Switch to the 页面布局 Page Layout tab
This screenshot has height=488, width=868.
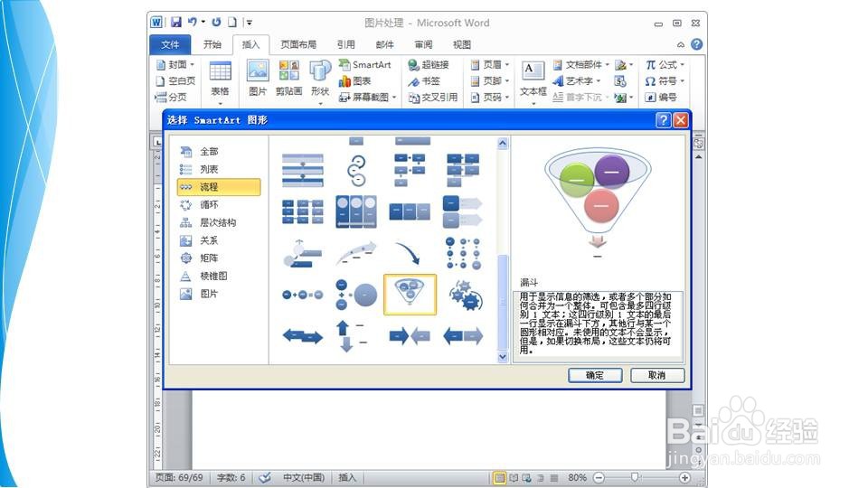click(298, 44)
